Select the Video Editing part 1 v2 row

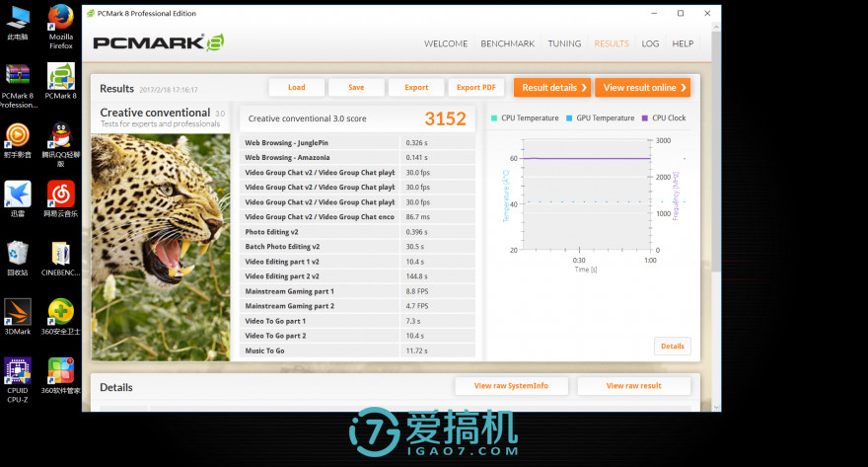click(x=357, y=262)
